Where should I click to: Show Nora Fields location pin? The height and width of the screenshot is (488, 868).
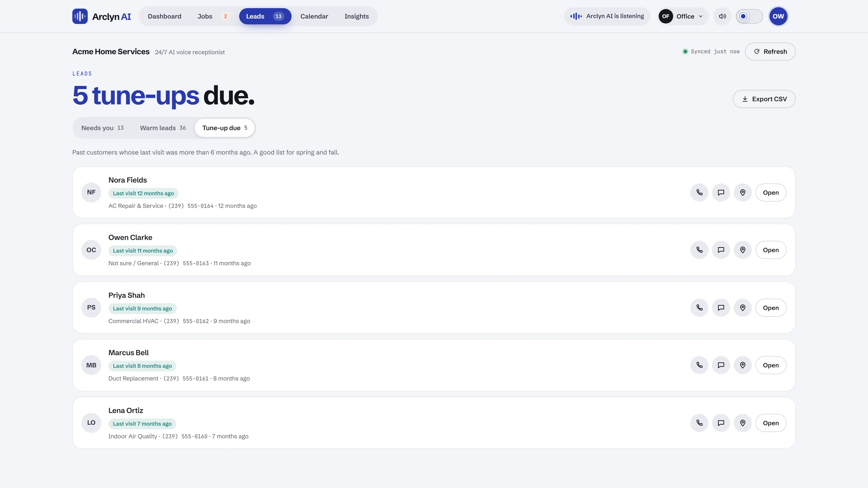point(743,192)
